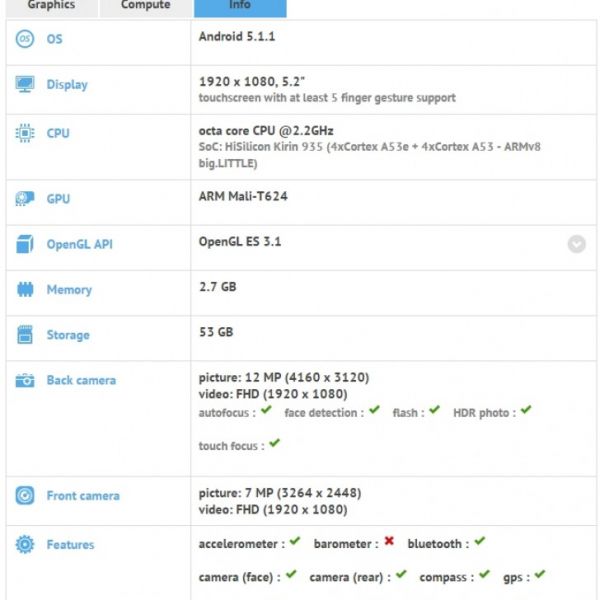
Task: Click the Front camera lens icon
Action: (25, 496)
